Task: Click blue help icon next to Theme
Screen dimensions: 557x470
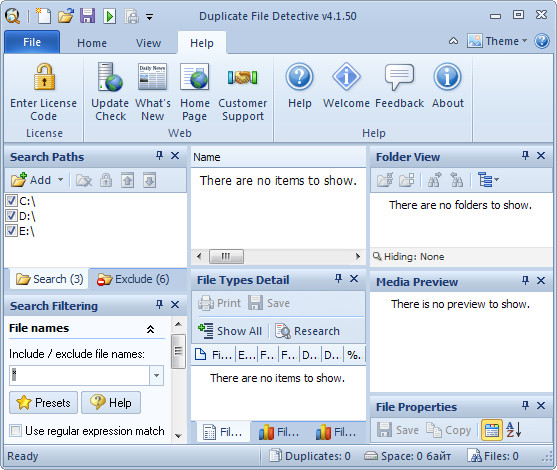Action: [x=542, y=41]
